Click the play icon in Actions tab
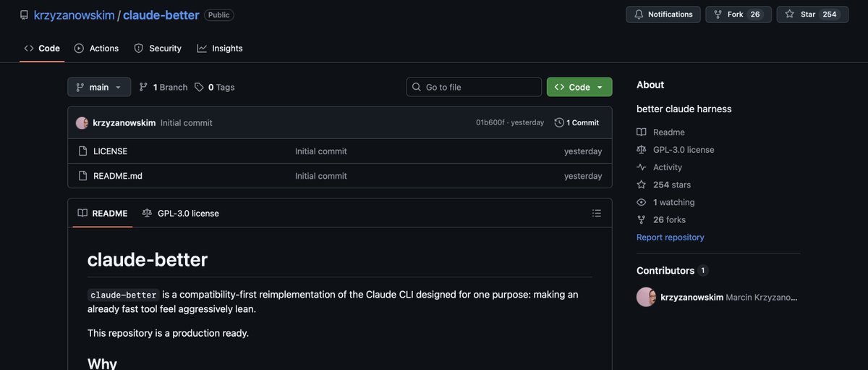The width and height of the screenshot is (868, 370). coord(79,49)
